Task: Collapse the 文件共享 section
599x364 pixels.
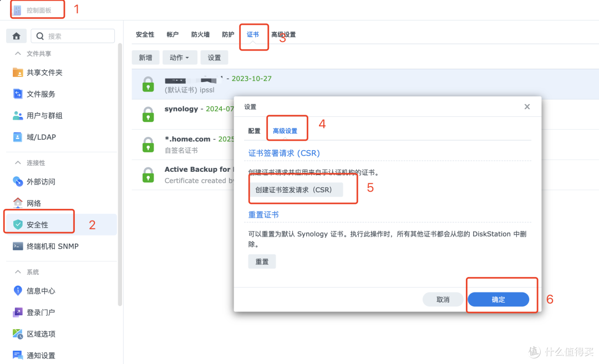Action: coord(18,54)
